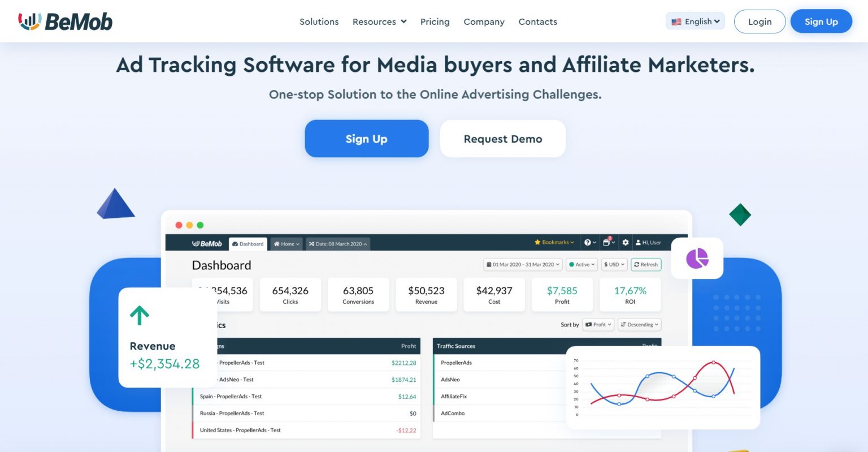868x452 pixels.
Task: Open the notifications icon with red badge
Action: (607, 242)
